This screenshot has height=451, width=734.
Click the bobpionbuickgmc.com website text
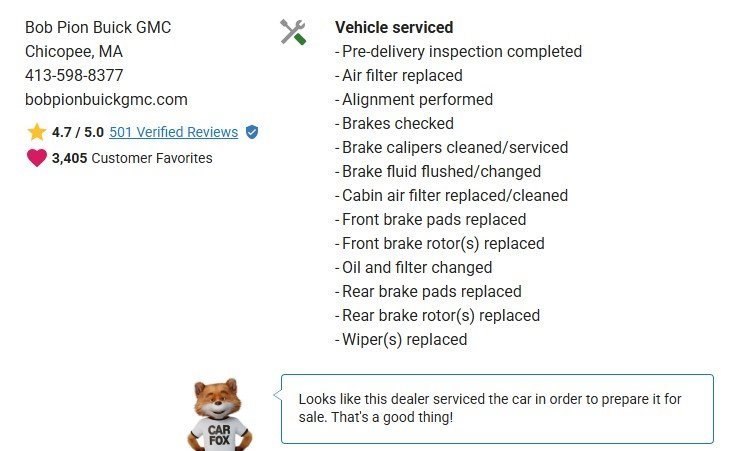106,99
